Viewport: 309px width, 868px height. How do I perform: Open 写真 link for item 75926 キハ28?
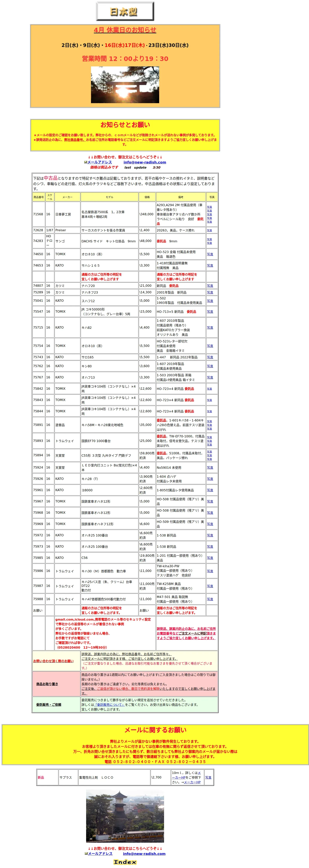click(210, 479)
